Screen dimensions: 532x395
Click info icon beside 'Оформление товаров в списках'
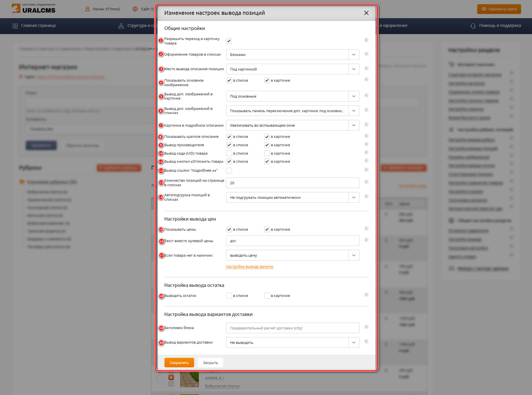[x=366, y=54]
